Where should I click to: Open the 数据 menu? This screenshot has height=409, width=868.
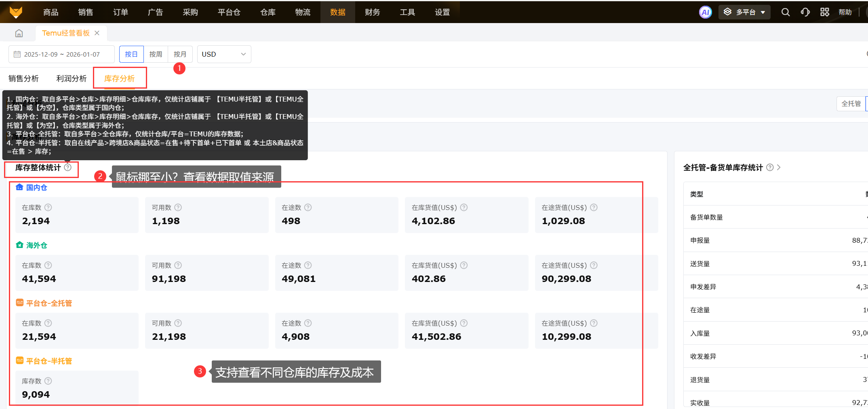click(x=338, y=12)
